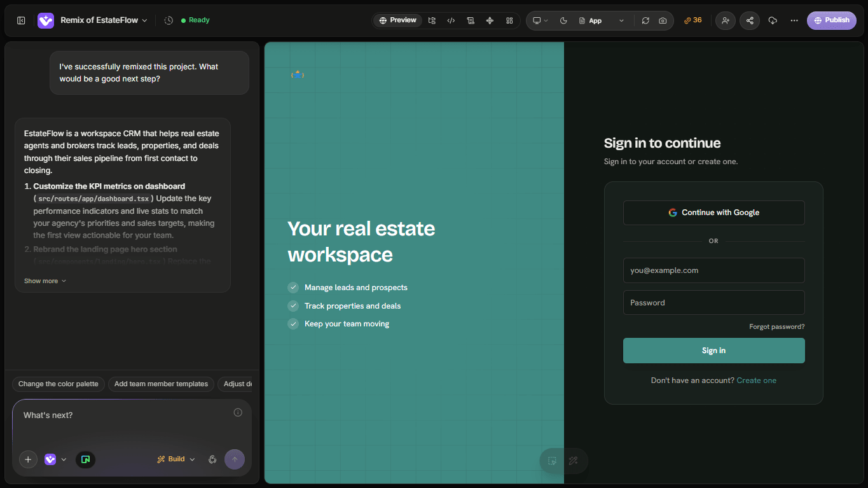Open the device size selector dropdown
The image size is (868, 488).
(x=541, y=20)
